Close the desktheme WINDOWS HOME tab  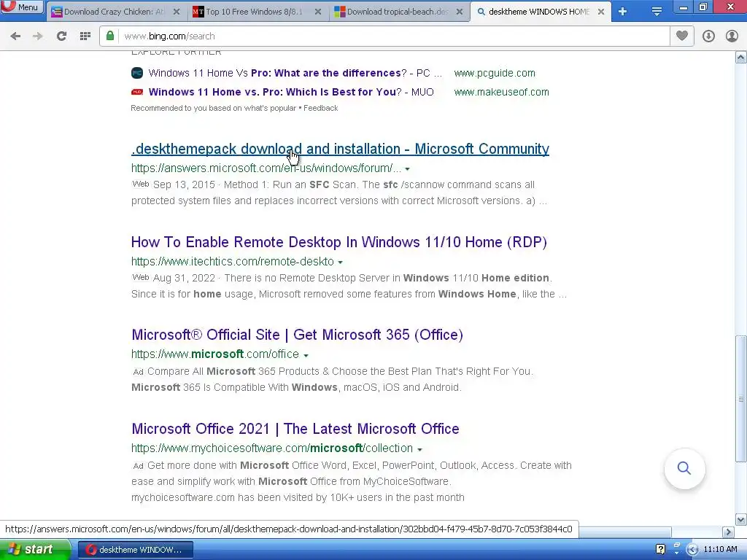[601, 12]
